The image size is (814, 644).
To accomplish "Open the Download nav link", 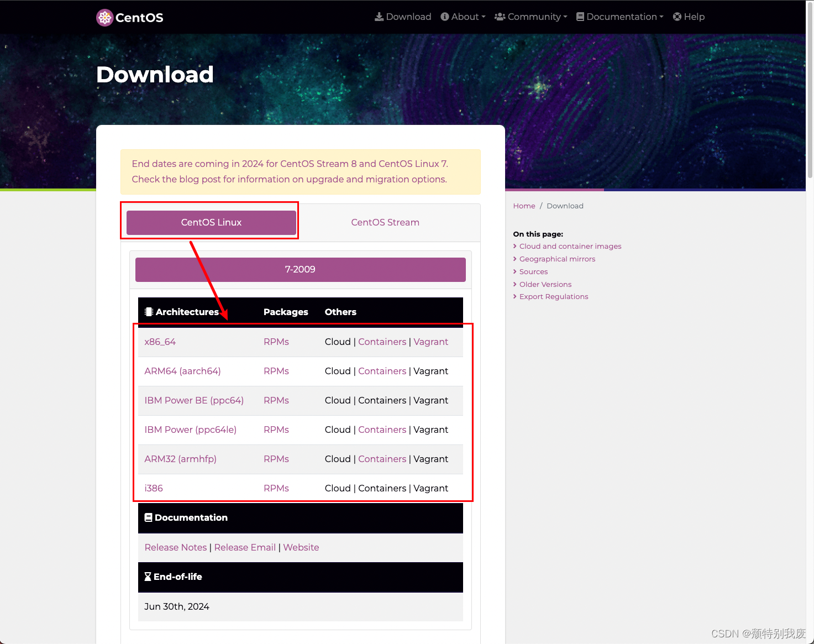I will (x=403, y=17).
